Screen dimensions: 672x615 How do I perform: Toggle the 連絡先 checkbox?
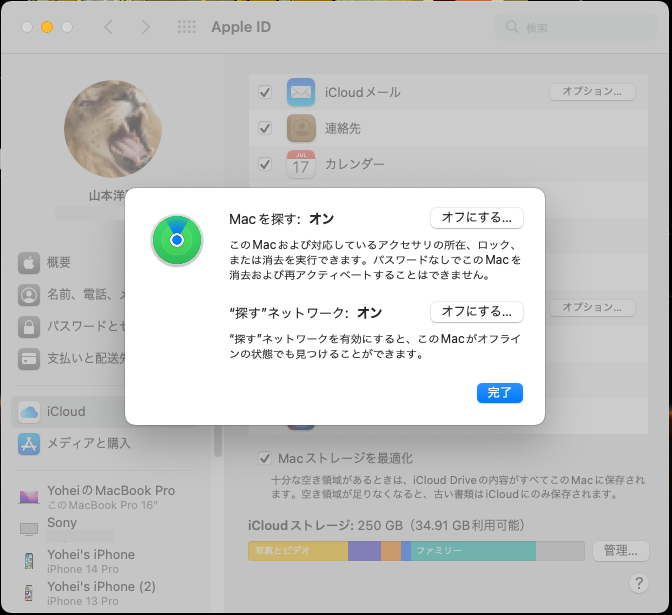265,128
